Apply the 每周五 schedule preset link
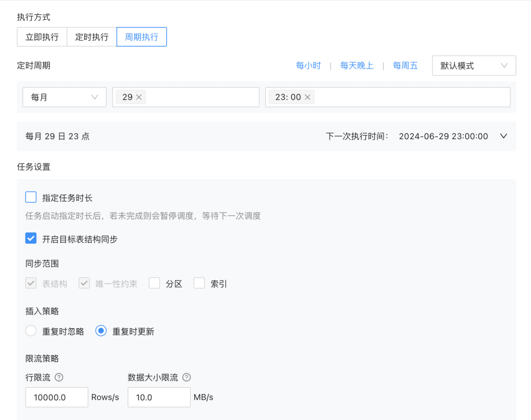Screen dimensions: 531x420 405,65
